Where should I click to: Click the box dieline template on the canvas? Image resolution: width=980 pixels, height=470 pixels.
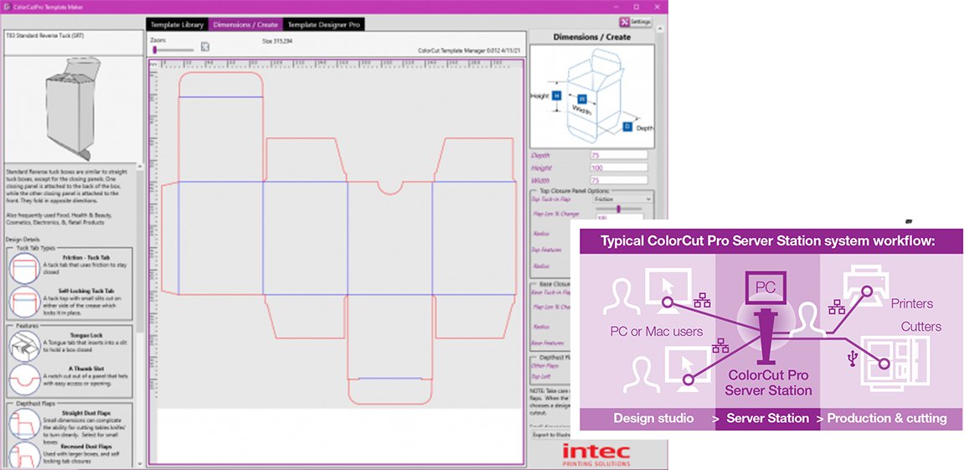point(338,238)
